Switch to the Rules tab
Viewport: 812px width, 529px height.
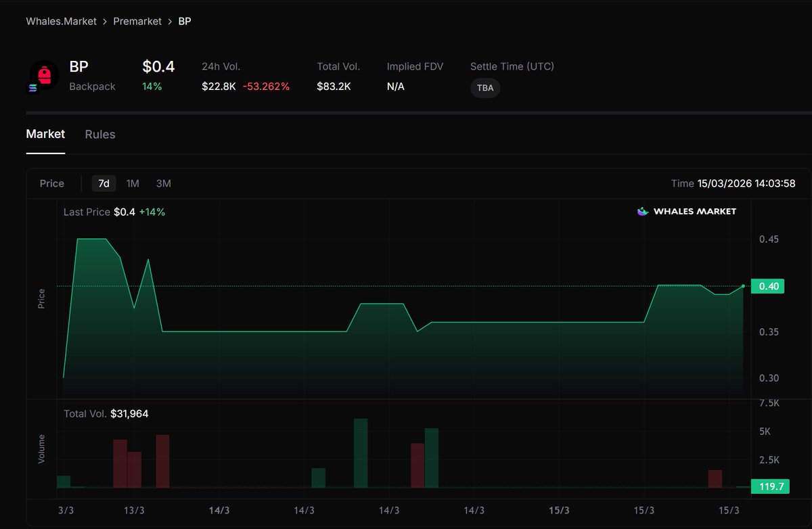coord(99,134)
